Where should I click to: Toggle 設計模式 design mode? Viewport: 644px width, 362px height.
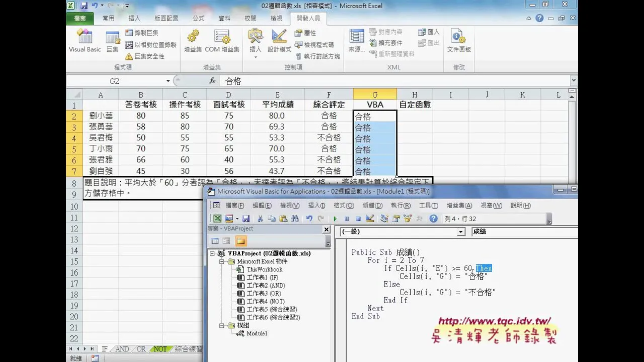279,41
